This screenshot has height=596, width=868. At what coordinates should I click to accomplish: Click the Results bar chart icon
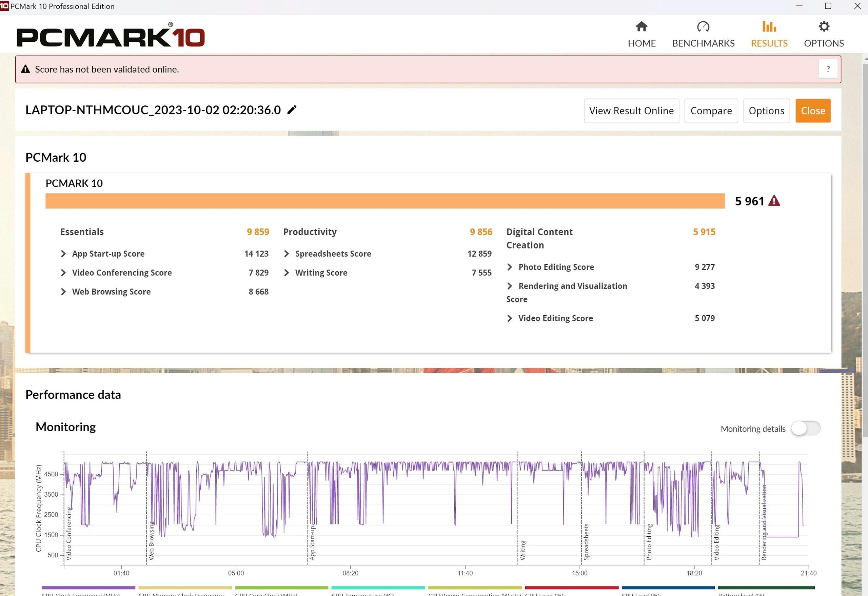coord(769,26)
